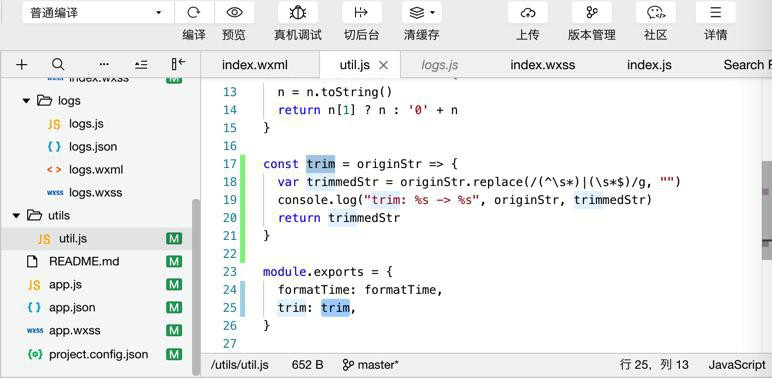Click the 行 25, 列 13 cursor position

point(654,365)
